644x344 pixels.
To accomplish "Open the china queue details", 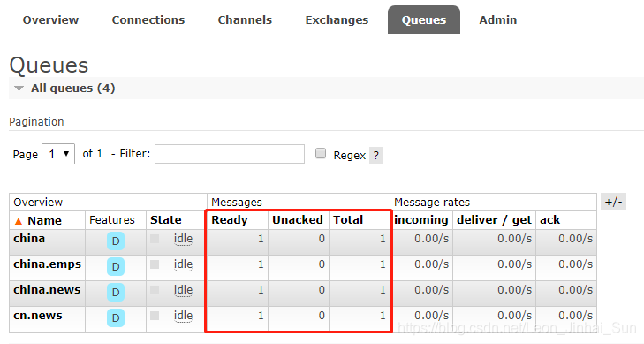I will tap(29, 239).
